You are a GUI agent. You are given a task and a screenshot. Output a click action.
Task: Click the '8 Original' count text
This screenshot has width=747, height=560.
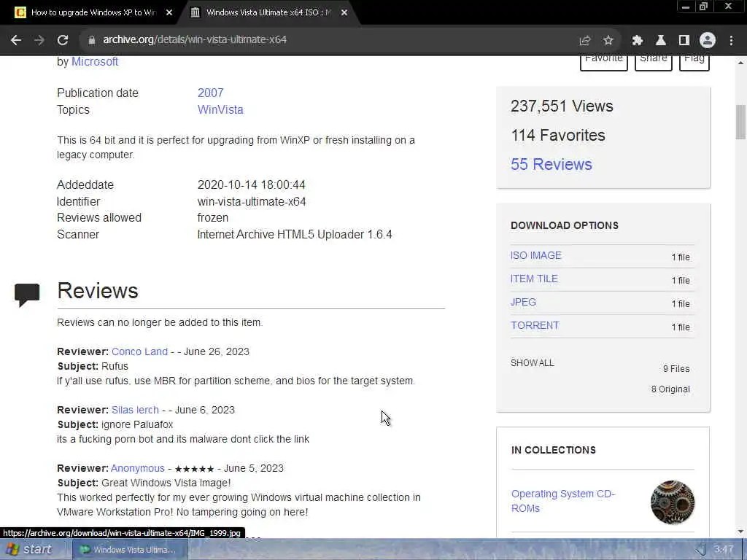pos(670,389)
